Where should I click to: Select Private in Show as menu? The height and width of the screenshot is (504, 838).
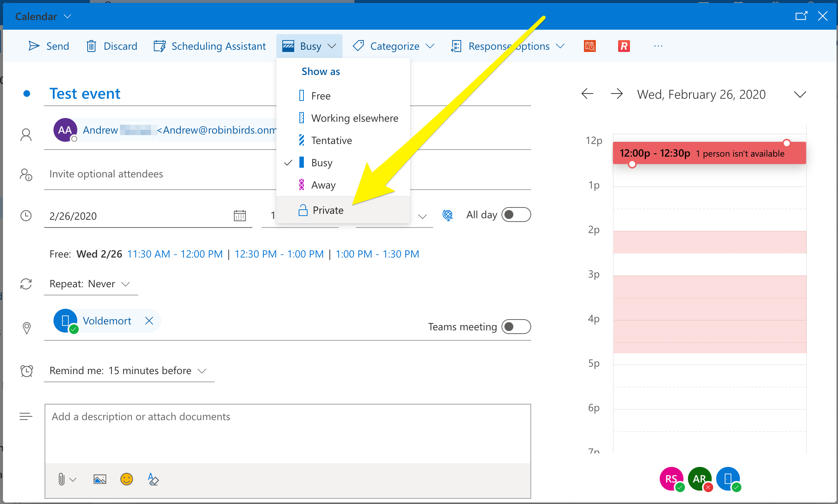pos(328,210)
